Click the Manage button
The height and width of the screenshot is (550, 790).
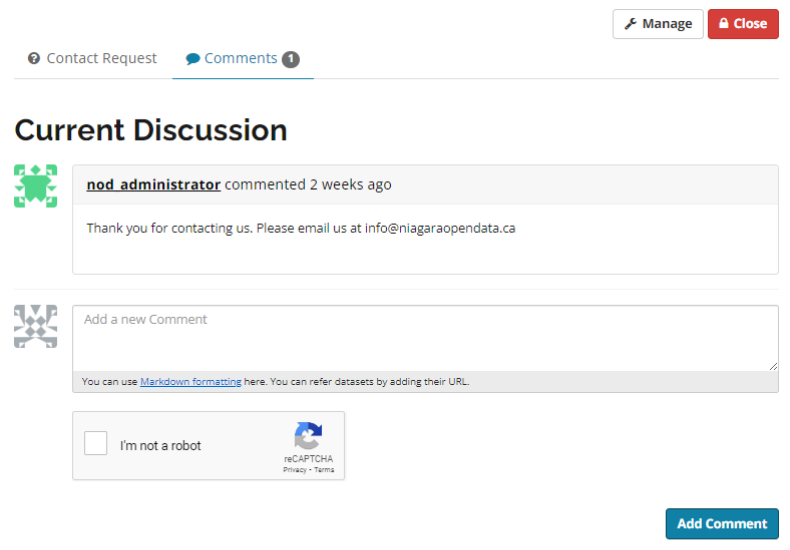(x=657, y=24)
